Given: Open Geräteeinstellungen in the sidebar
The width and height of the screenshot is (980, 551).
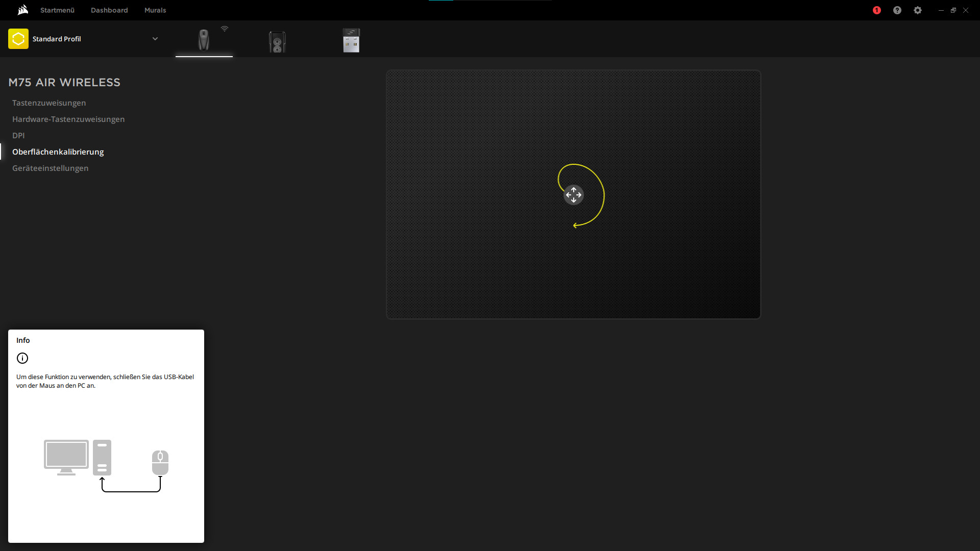Looking at the screenshot, I should tap(50, 168).
